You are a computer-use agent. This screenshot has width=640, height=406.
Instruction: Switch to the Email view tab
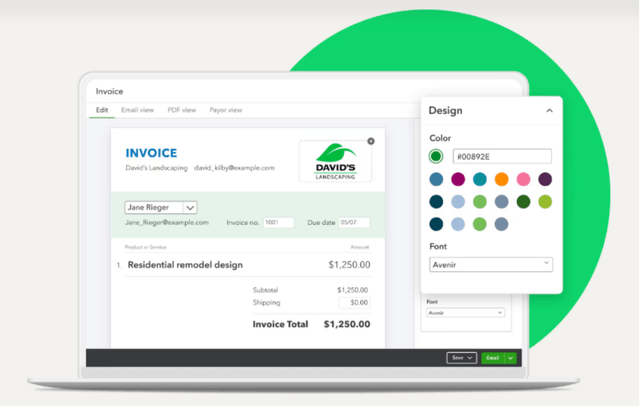click(138, 110)
